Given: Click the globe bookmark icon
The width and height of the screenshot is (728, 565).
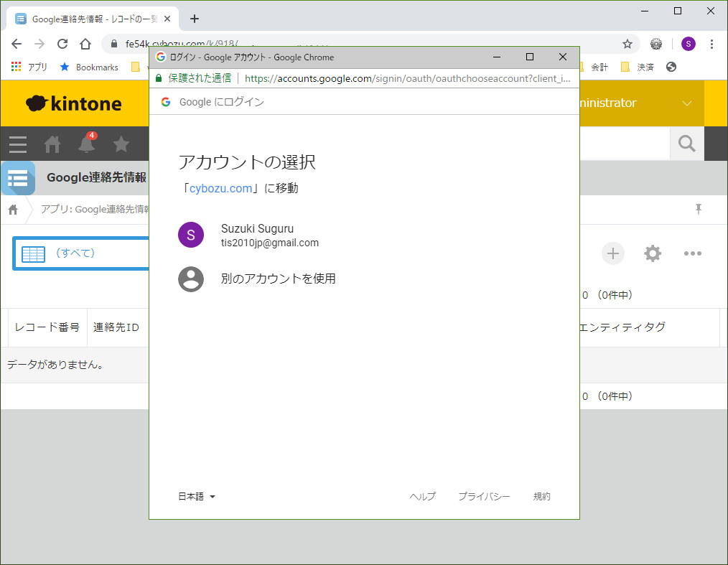Looking at the screenshot, I should [671, 67].
